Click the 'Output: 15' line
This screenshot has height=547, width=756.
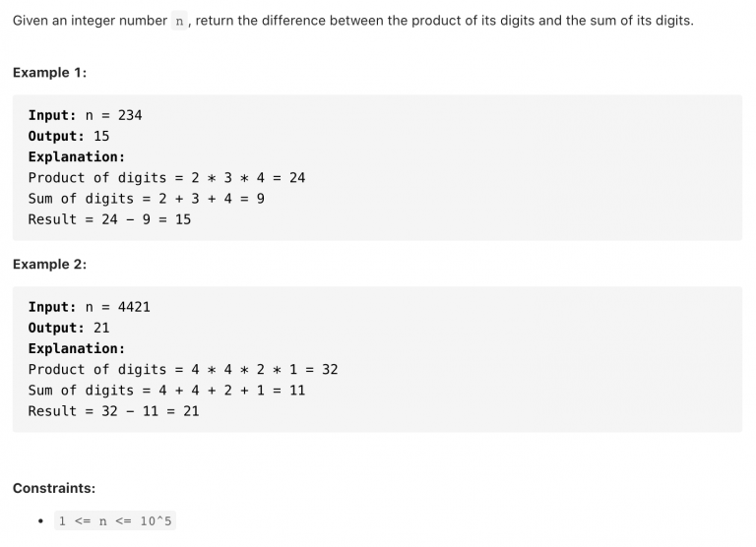coord(69,137)
